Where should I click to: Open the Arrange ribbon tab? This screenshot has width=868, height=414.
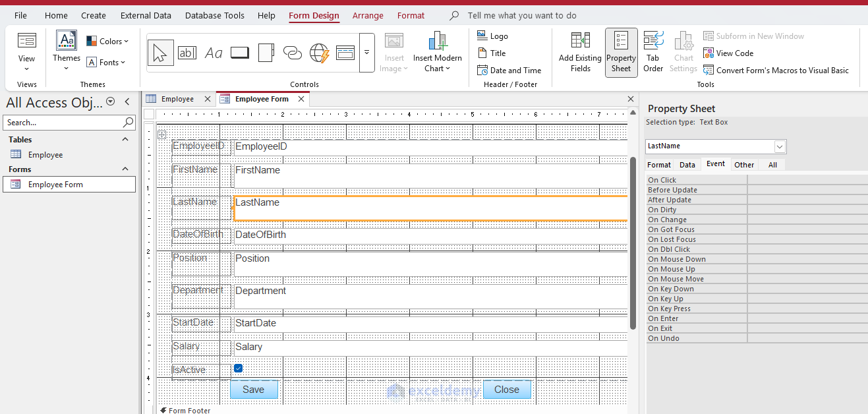coord(368,15)
